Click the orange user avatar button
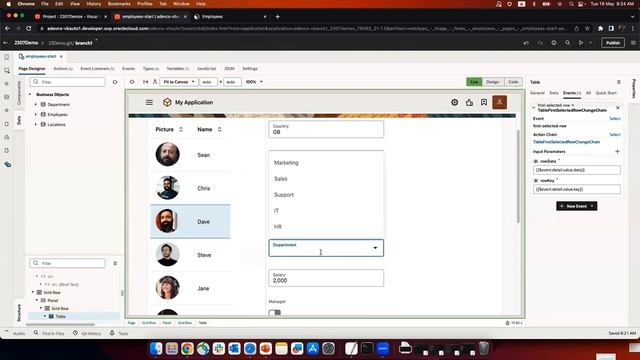This screenshot has width=640, height=360. [x=499, y=102]
